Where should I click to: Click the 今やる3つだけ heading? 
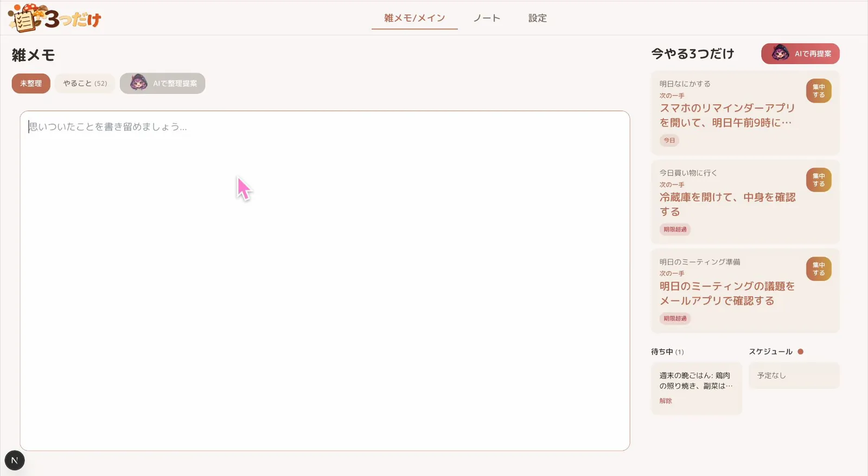pyautogui.click(x=693, y=54)
